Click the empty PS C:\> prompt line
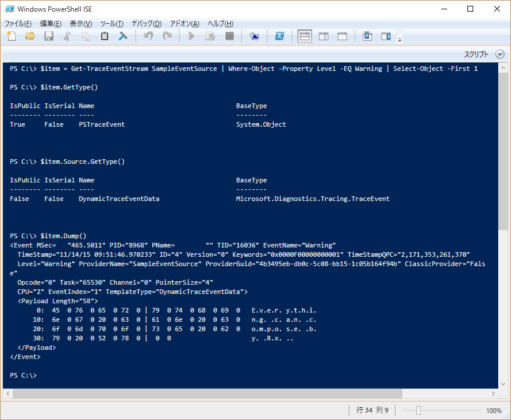511x420 pixels. [23, 375]
